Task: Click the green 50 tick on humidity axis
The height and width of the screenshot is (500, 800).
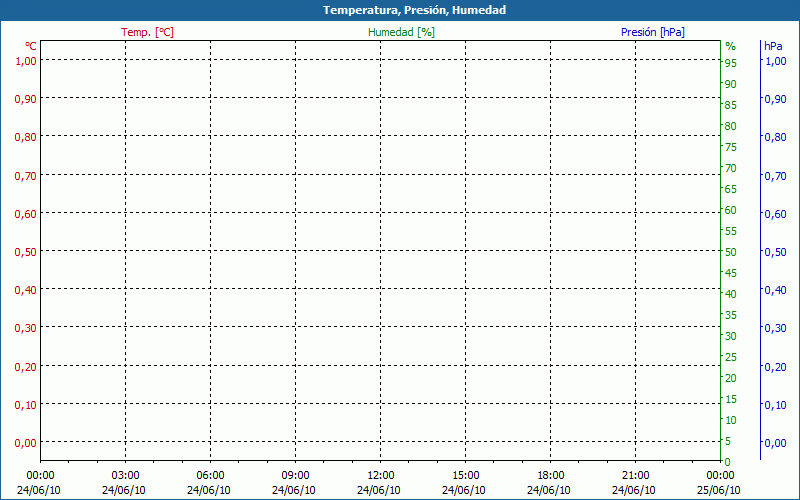Action: [731, 252]
